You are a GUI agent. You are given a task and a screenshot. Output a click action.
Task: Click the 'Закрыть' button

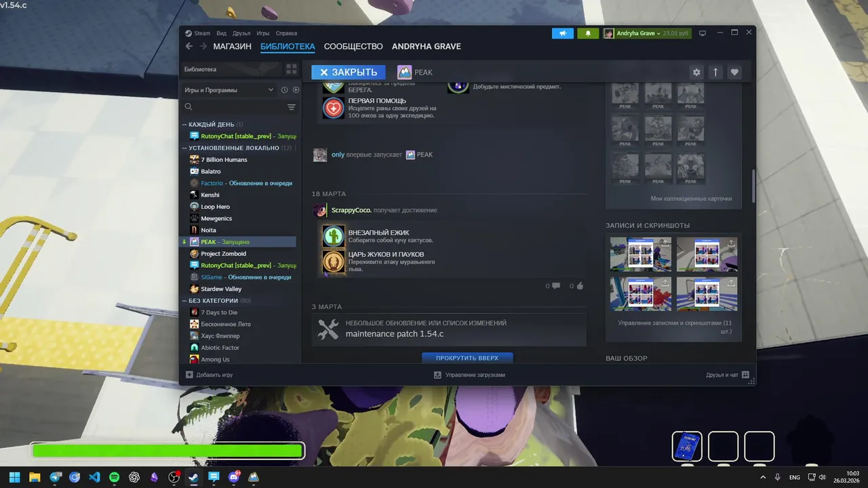point(349,72)
